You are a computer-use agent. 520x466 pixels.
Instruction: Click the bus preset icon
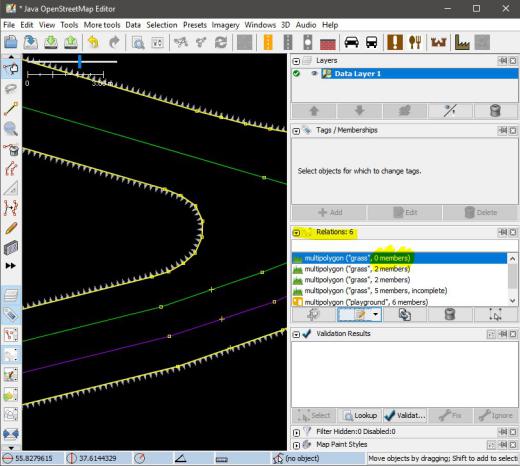tap(372, 42)
